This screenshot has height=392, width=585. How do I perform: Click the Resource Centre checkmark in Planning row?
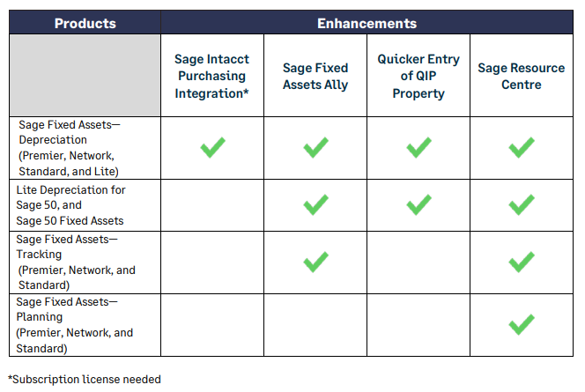click(x=522, y=325)
